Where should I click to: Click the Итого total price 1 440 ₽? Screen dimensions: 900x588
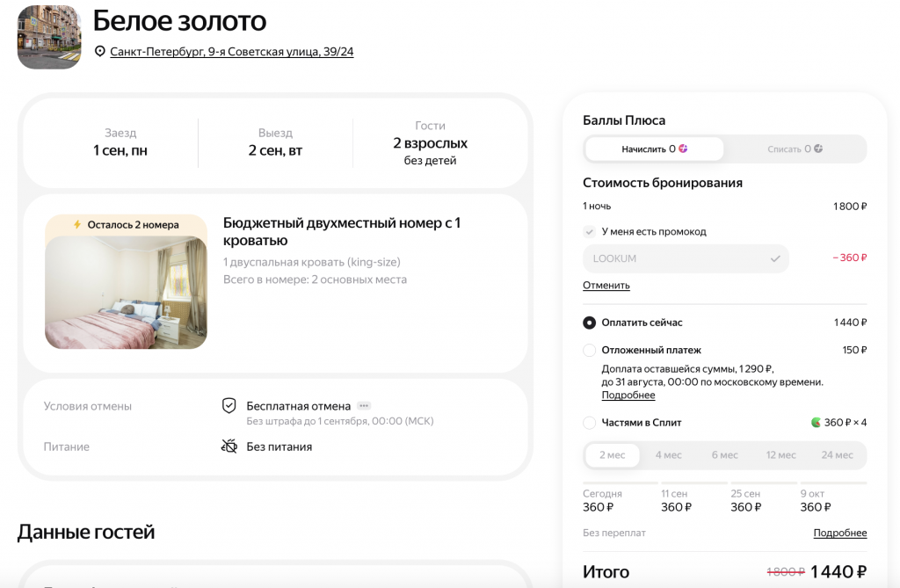coord(838,572)
